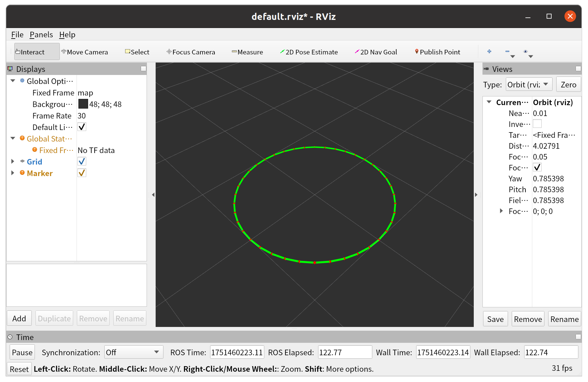588x382 pixels.
Task: Click the Add display button
Action: coord(19,318)
